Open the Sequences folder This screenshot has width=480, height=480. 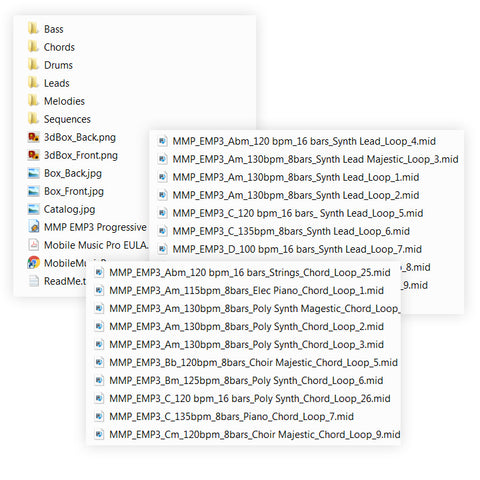[59, 119]
